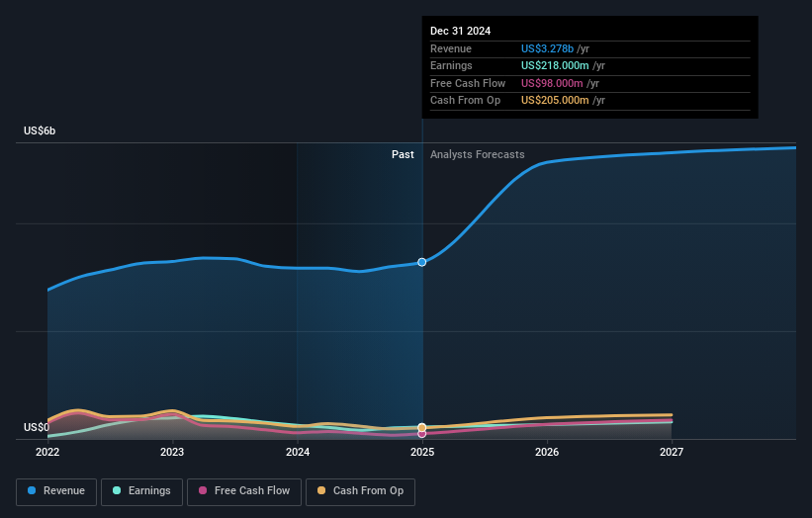Image resolution: width=812 pixels, height=518 pixels.
Task: Click the 2024 x-axis label
Action: (298, 452)
